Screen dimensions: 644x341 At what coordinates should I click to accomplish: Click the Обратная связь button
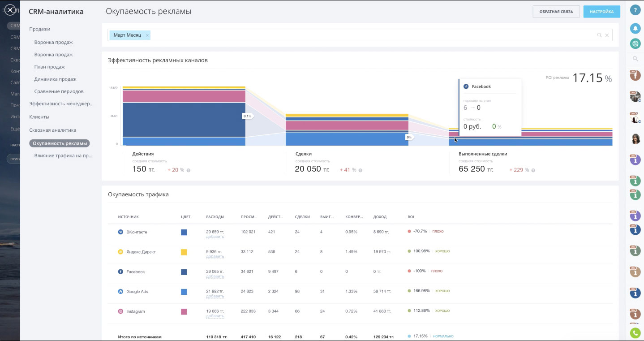click(x=556, y=12)
